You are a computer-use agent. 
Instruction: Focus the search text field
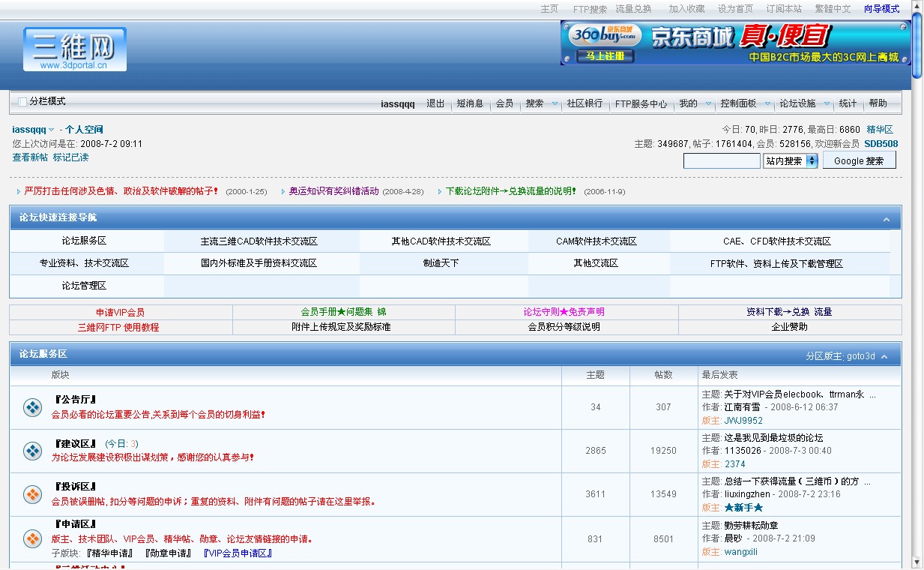(x=722, y=160)
